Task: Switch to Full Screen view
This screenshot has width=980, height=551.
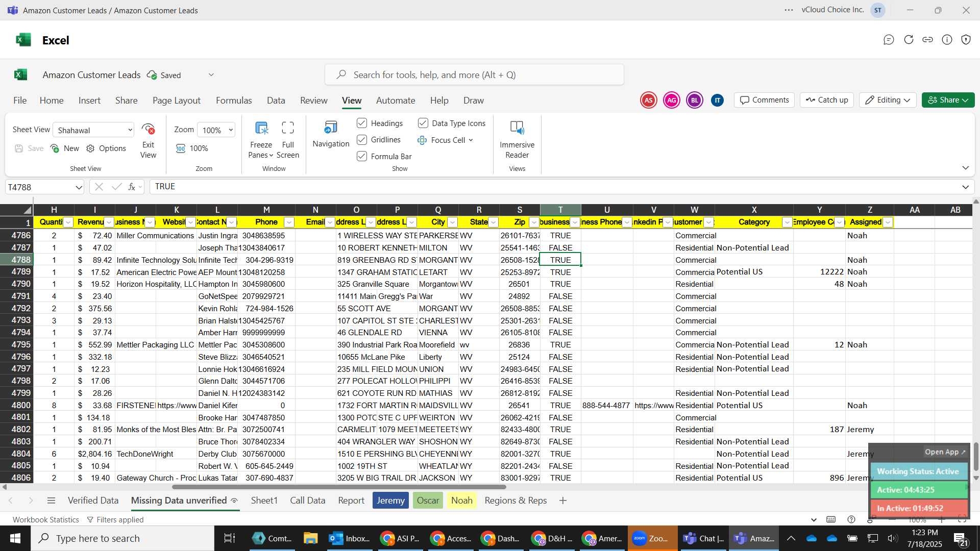Action: (288, 140)
